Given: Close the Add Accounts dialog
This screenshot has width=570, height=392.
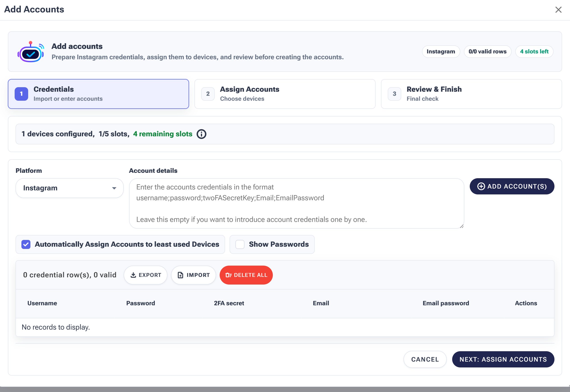Looking at the screenshot, I should pyautogui.click(x=558, y=10).
